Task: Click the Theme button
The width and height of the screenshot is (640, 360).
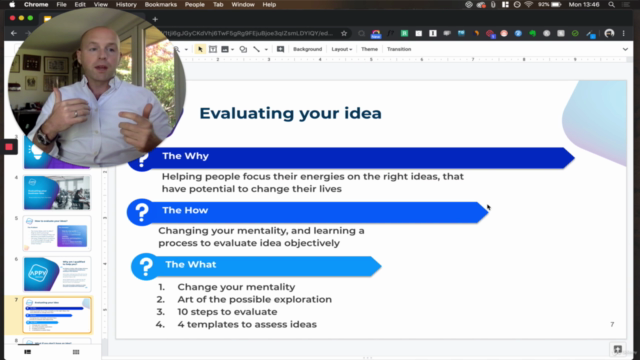Action: click(x=369, y=49)
